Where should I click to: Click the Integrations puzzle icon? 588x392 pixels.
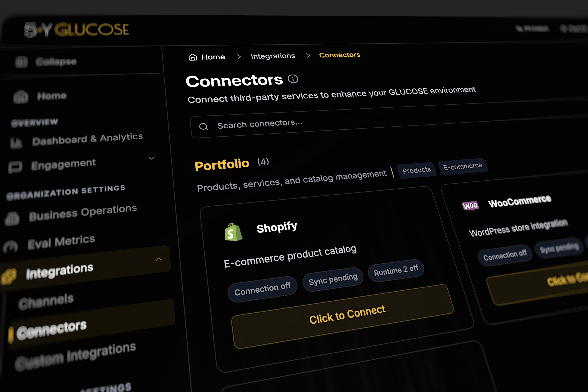pyautogui.click(x=9, y=277)
